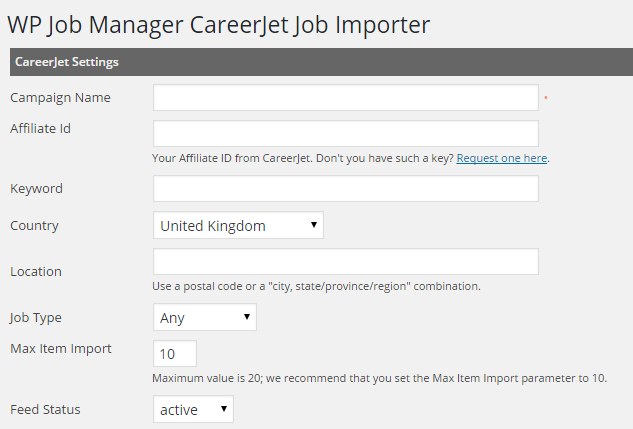Click the "Feed Status" label

(x=45, y=410)
